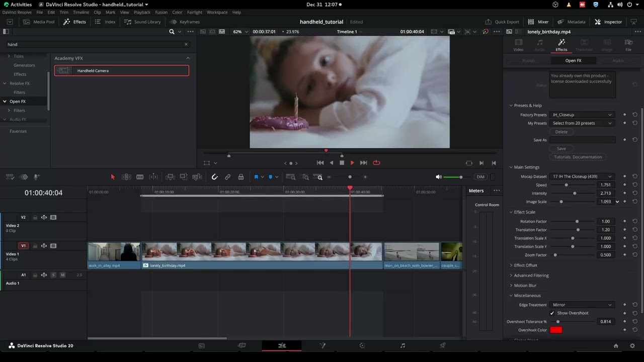Play in reverse
The image size is (644, 362).
coord(331,163)
